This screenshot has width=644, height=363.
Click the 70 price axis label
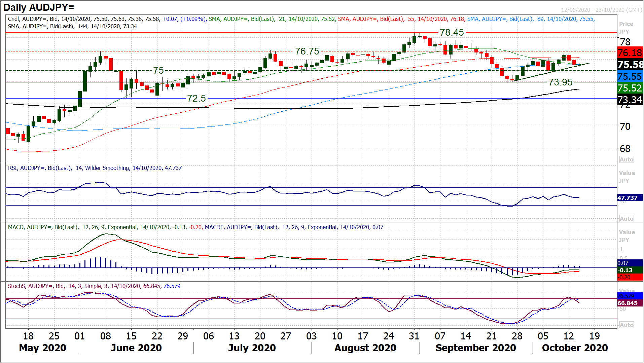625,126
